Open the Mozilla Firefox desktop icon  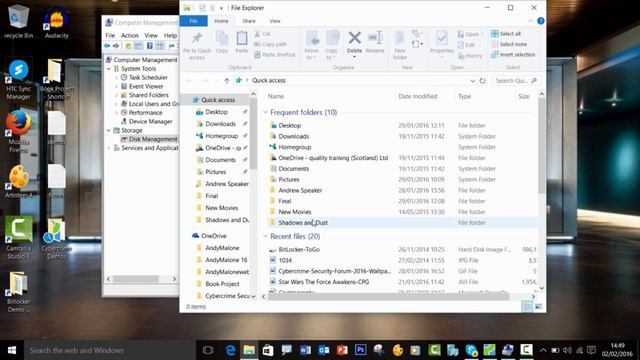click(18, 131)
